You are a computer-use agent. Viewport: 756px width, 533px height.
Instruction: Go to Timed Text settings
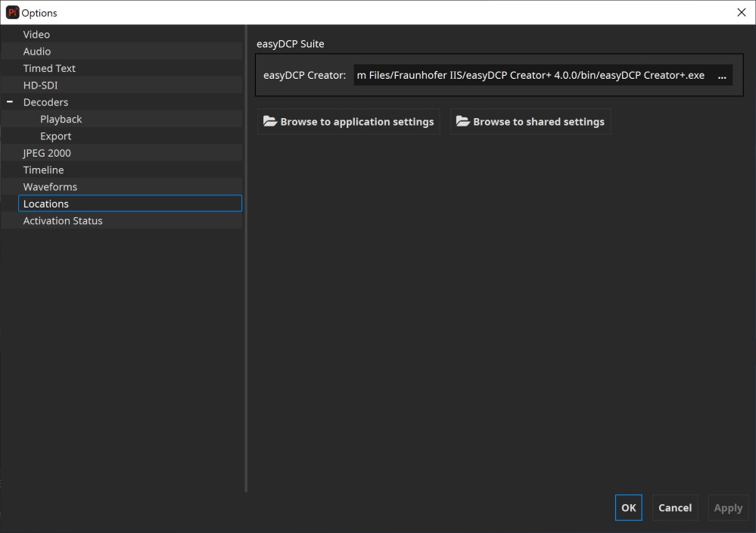coord(49,68)
